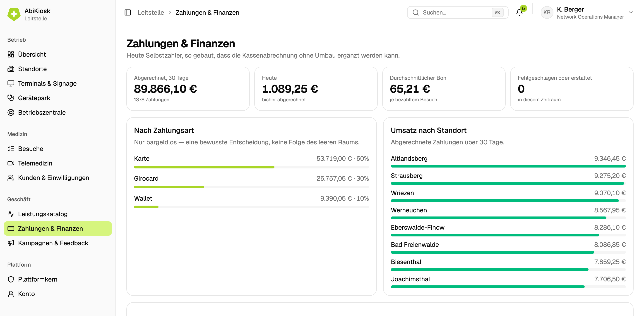Open the Standorte menu item
This screenshot has height=316, width=644.
point(58,69)
